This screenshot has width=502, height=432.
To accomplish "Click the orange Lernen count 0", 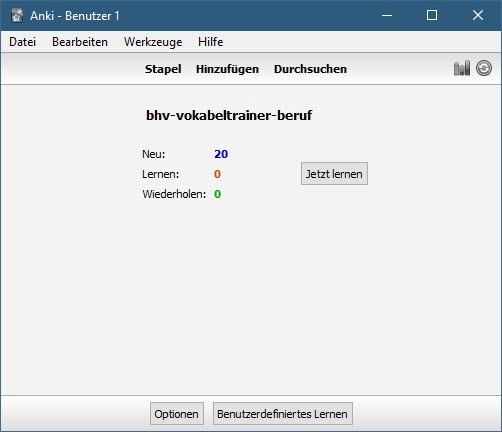I will (217, 174).
